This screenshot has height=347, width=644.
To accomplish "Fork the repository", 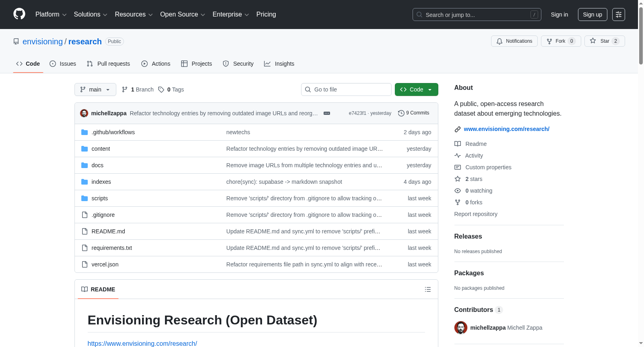I will coord(561,41).
